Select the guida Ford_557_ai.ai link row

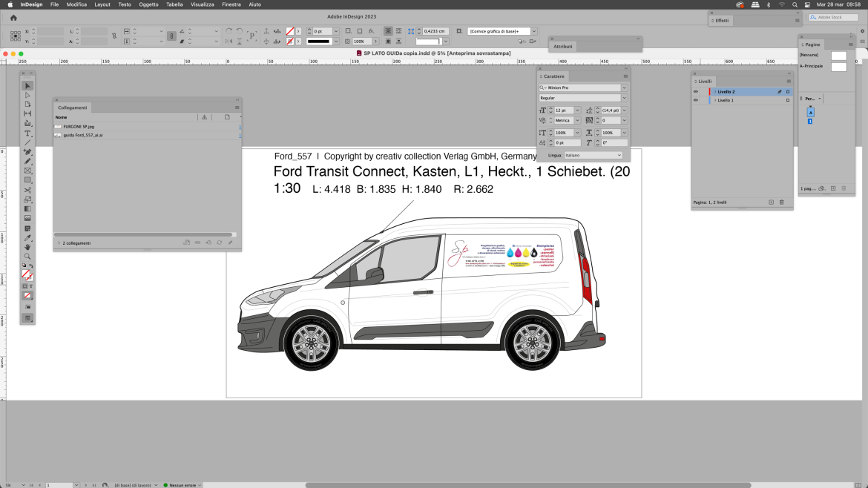[148, 135]
